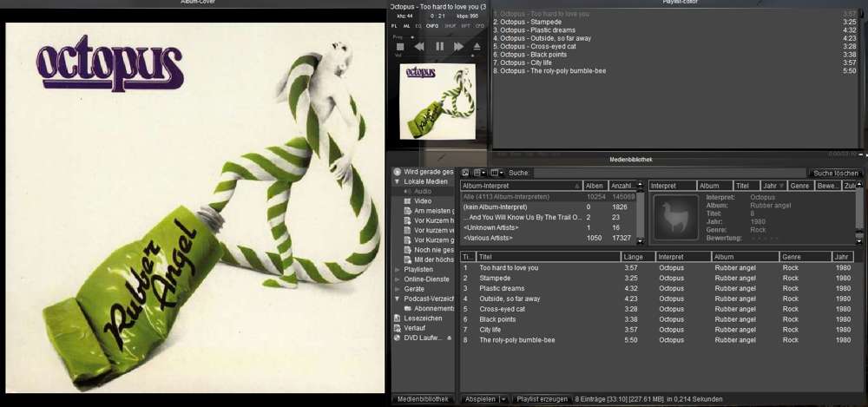
Task: Click the Eject open-file icon
Action: [x=476, y=46]
